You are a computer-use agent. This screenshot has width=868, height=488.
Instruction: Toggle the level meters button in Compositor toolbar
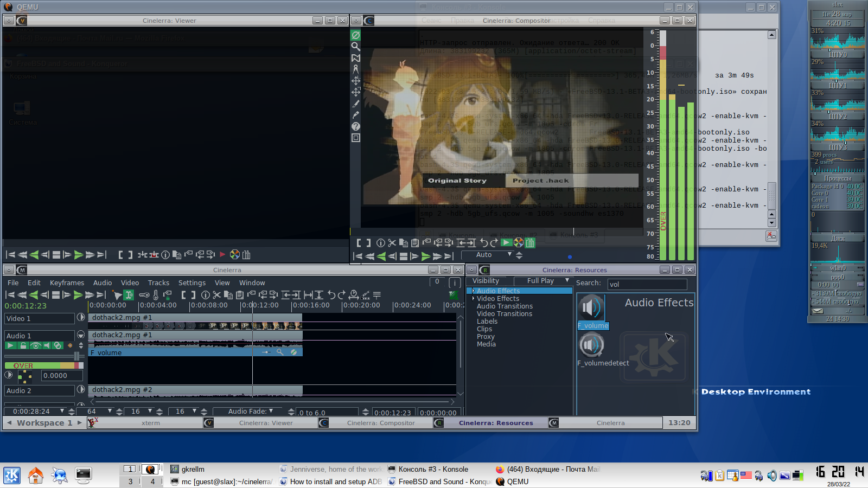click(x=530, y=243)
